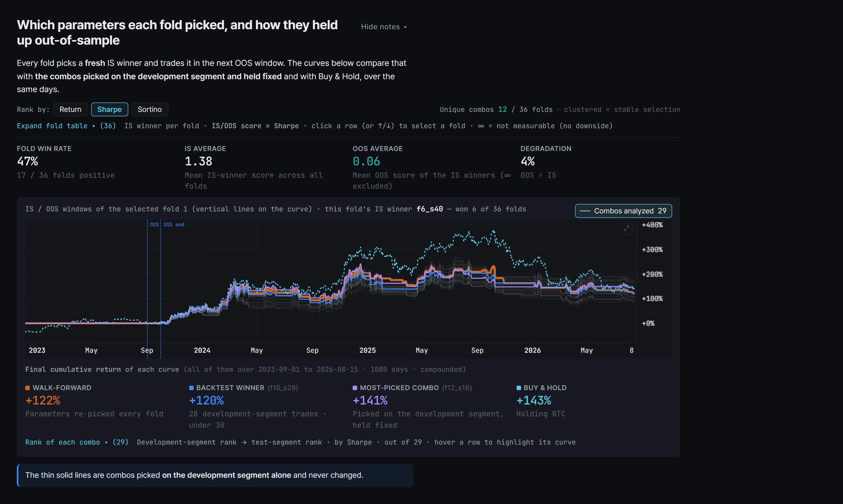This screenshot has height=504, width=843.
Task: Click the 2025 x-axis label
Action: click(368, 350)
